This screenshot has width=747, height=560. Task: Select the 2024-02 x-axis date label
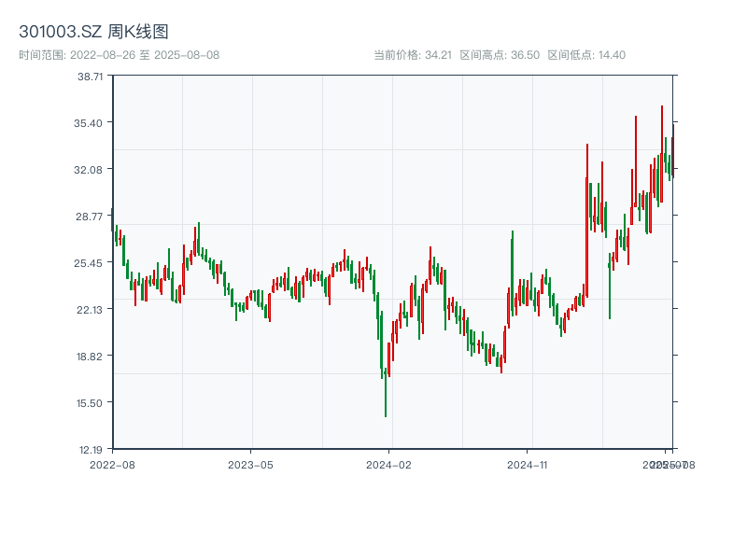(x=389, y=464)
